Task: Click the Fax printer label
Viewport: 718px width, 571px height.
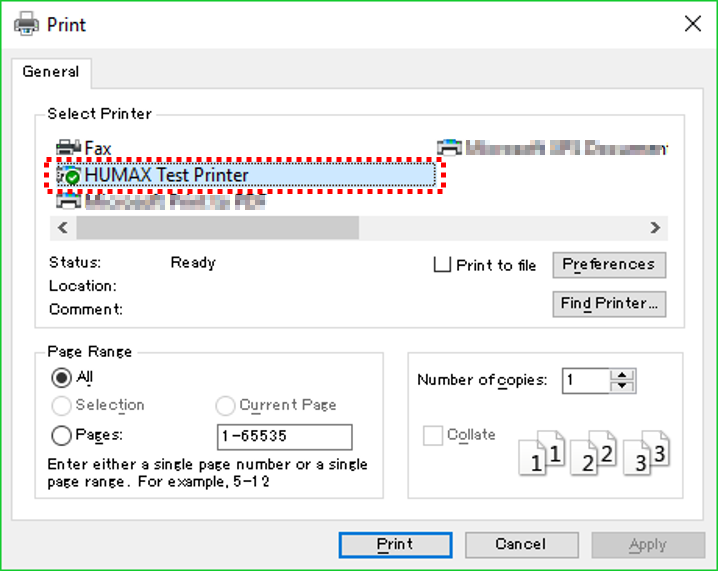Action: click(x=98, y=148)
